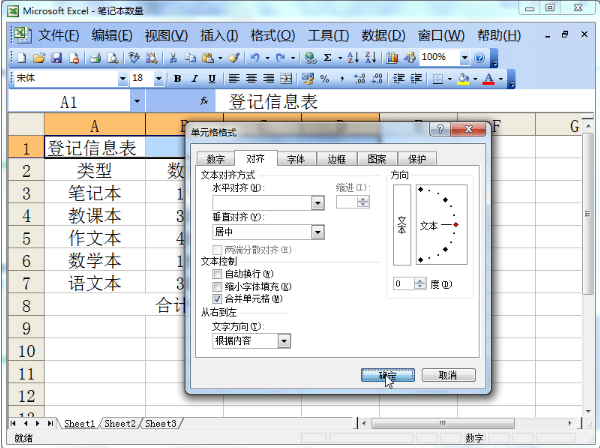Image resolution: width=600 pixels, height=448 pixels.
Task: Click the Italic formatting icon
Action: tap(194, 79)
